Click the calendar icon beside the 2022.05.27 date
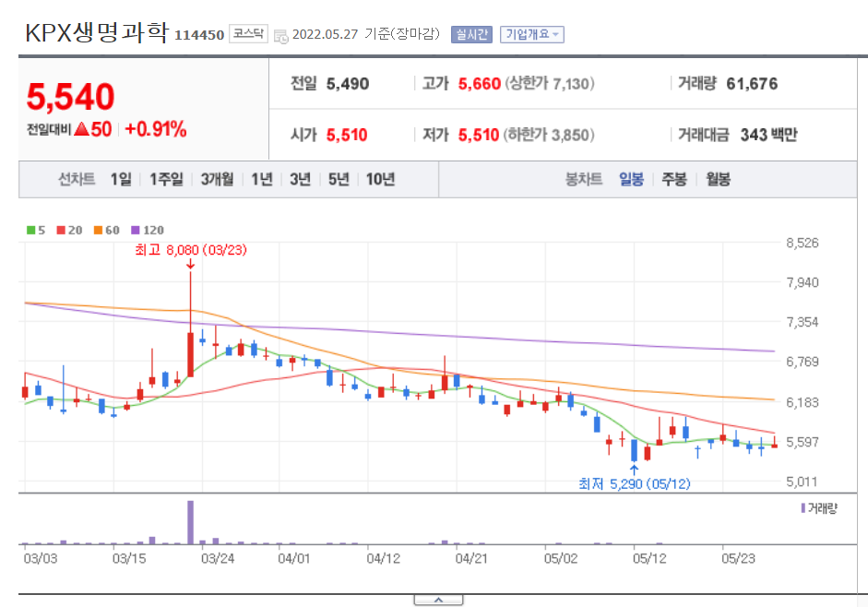The image size is (868, 607). [281, 36]
